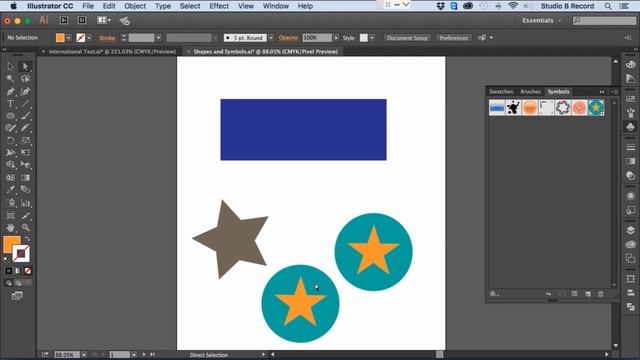640x360 pixels.
Task: Select the Eyedropper tool
Action: (x=10, y=190)
